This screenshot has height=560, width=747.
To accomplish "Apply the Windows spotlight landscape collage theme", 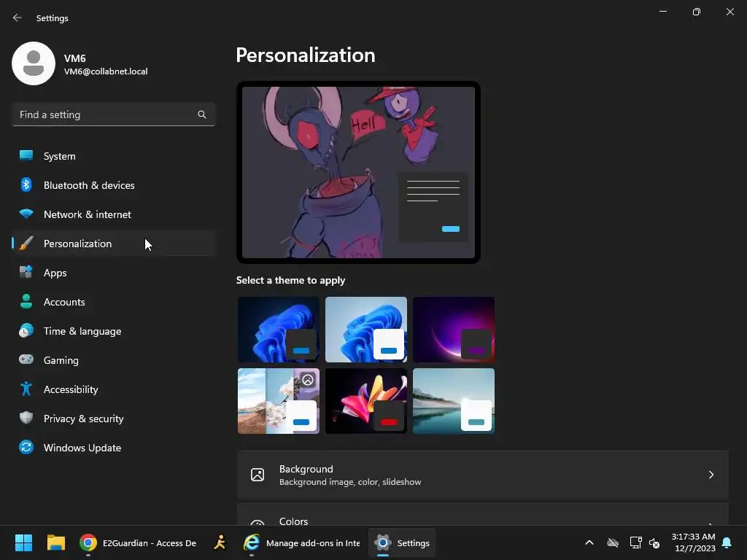I will (278, 401).
